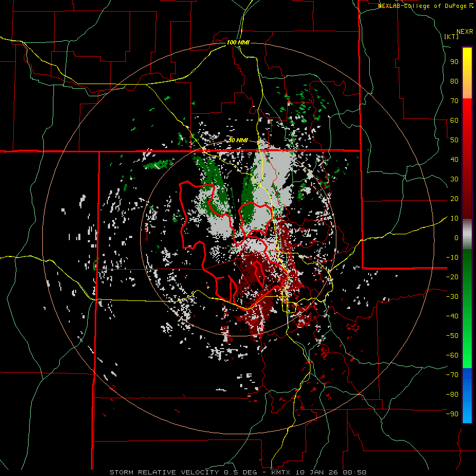476x476 pixels.
Task: Click the -30 value on velocity scale
Action: pos(452,297)
